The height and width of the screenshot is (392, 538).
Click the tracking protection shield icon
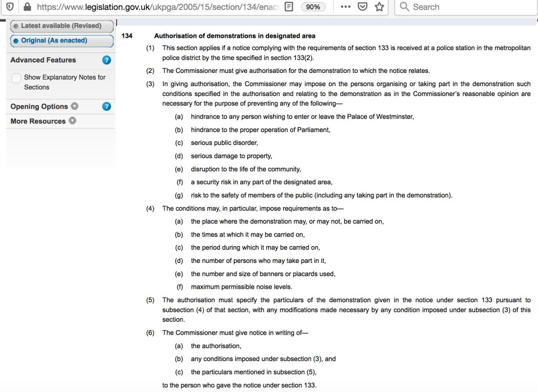(x=9, y=7)
